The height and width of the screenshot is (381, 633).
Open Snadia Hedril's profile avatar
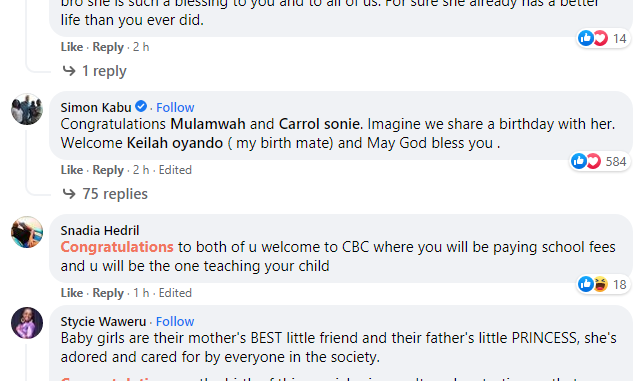[x=27, y=232]
